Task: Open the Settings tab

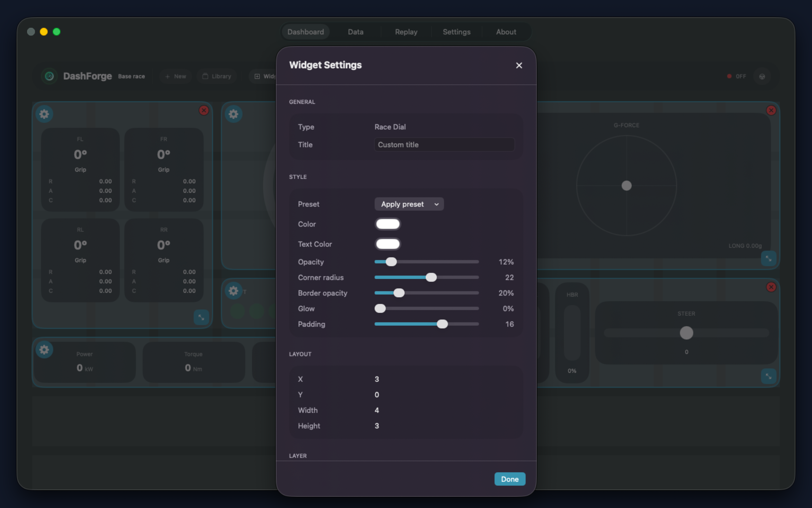Action: tap(456, 32)
